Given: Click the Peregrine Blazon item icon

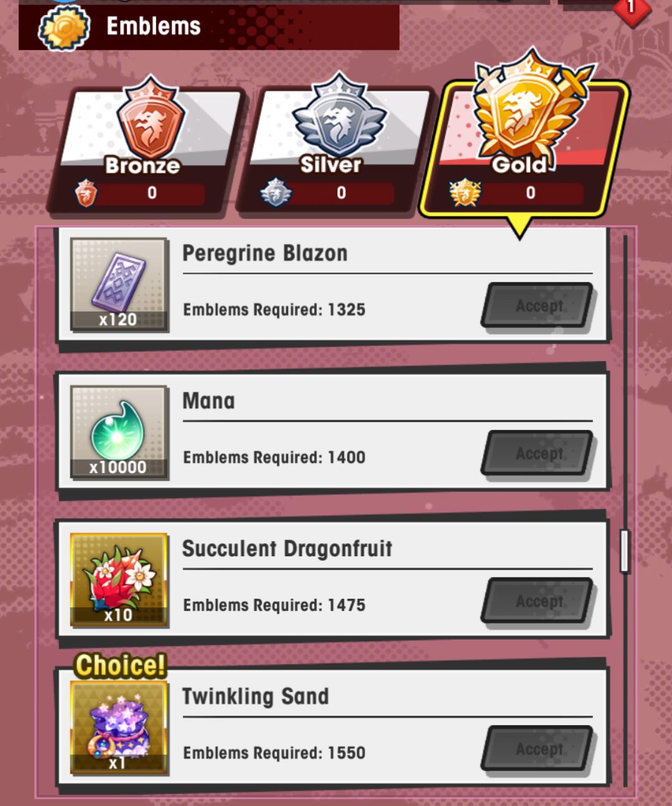Looking at the screenshot, I should coord(119,284).
